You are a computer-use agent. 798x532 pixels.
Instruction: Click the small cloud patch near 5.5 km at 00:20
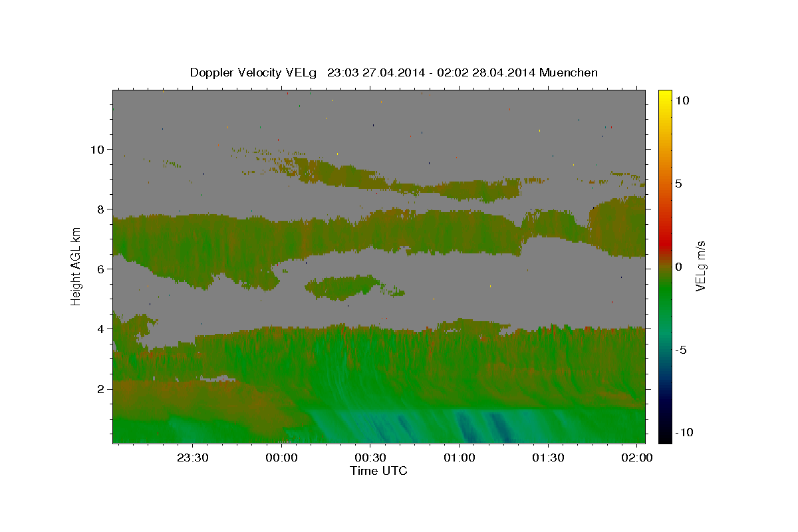click(343, 287)
